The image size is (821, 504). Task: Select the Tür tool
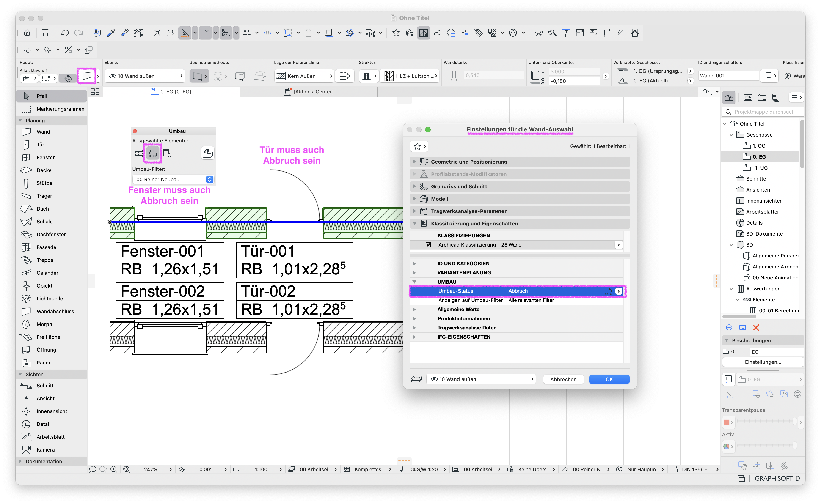(x=51, y=144)
